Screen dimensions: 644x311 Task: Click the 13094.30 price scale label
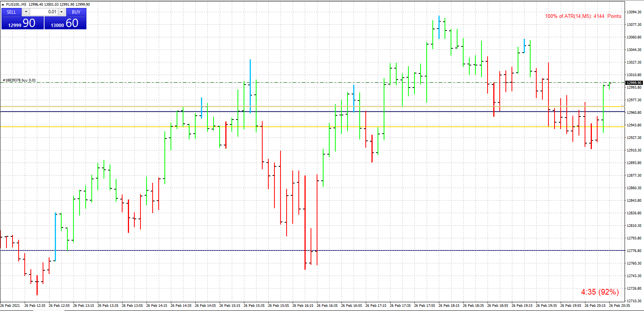pyautogui.click(x=634, y=12)
